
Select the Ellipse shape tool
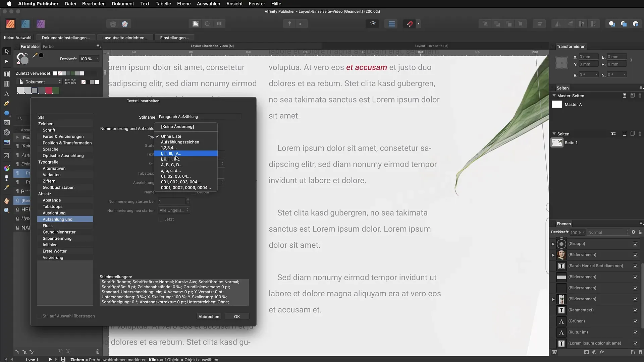6,113
